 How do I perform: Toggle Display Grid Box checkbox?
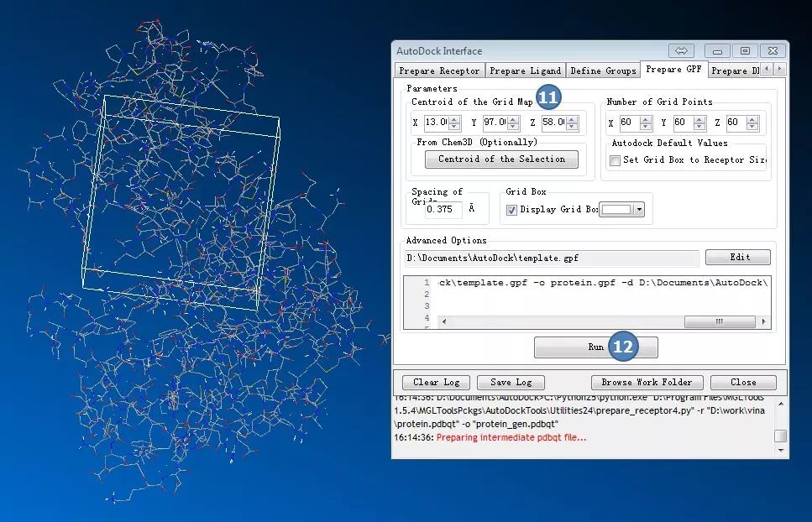click(511, 210)
